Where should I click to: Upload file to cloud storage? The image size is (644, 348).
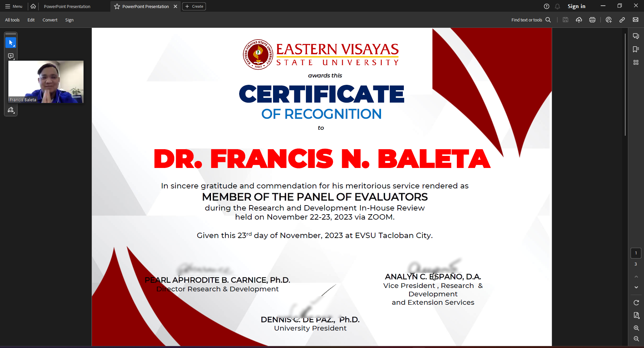tap(579, 20)
